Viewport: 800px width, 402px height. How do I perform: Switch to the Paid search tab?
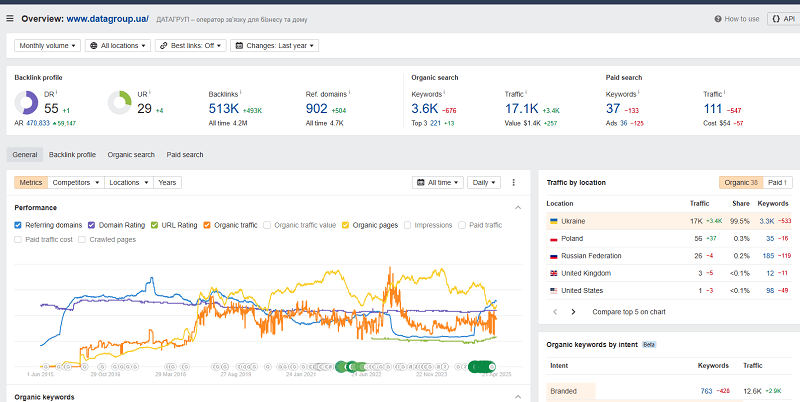coord(185,155)
